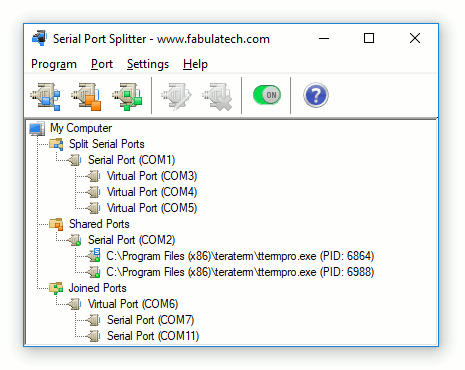Select Serial Port (COM11)
465x370 pixels.
(x=153, y=336)
